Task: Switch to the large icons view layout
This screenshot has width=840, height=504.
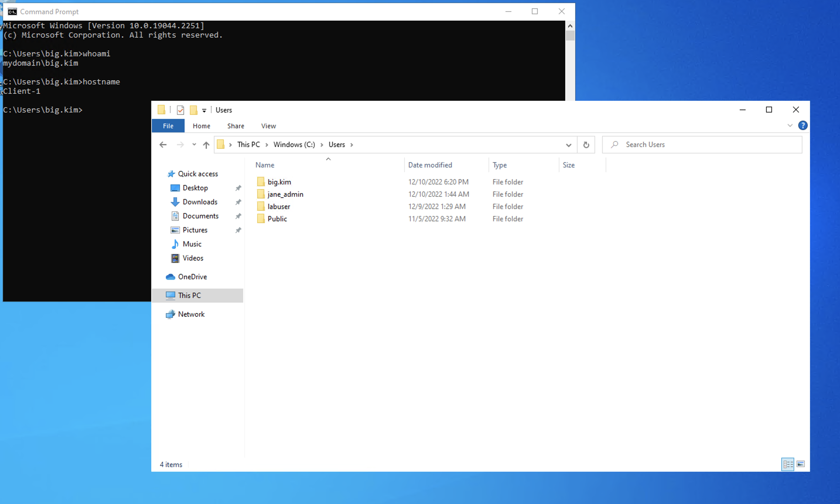Action: point(800,464)
